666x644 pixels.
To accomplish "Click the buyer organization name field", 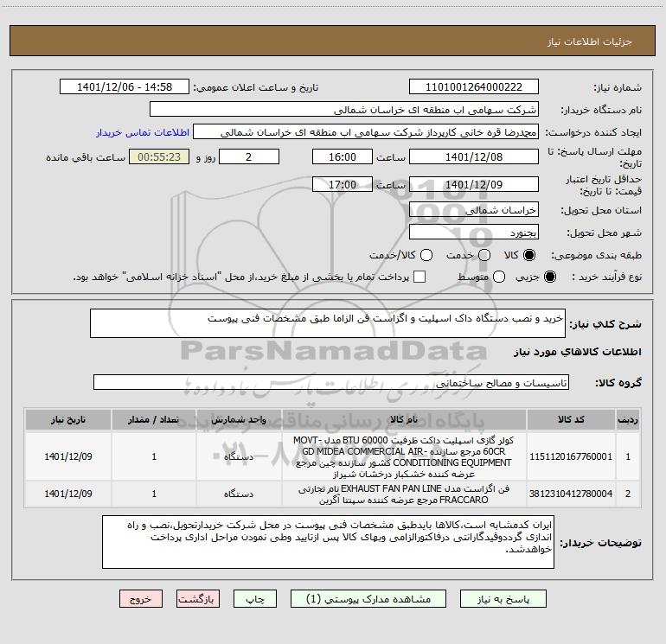I will [x=344, y=110].
